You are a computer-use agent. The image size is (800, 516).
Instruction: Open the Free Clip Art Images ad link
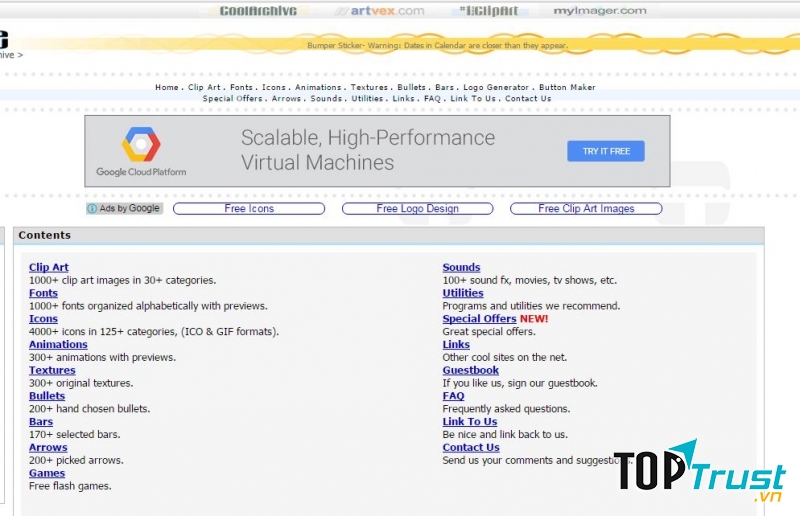[x=586, y=209]
